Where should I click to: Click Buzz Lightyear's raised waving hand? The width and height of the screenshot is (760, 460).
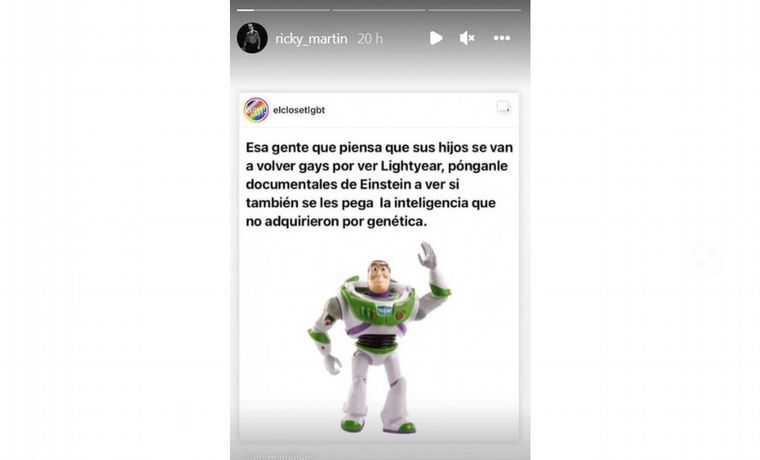pyautogui.click(x=428, y=255)
